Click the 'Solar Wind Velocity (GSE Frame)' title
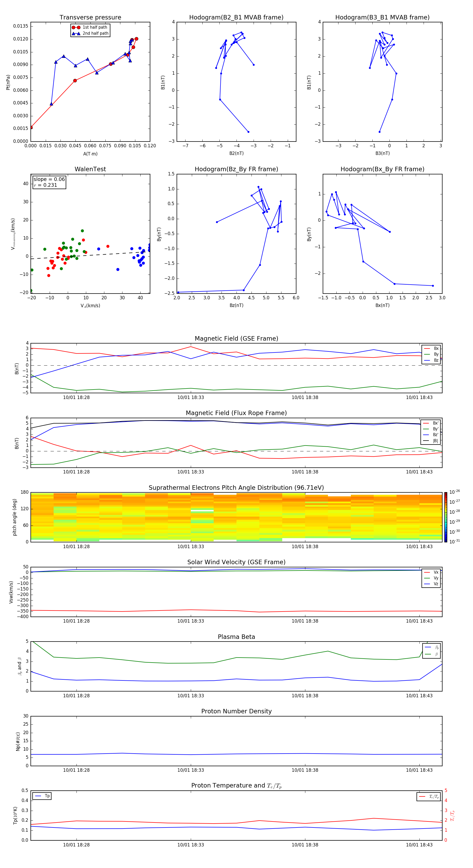The image size is (473, 868). [236, 562]
